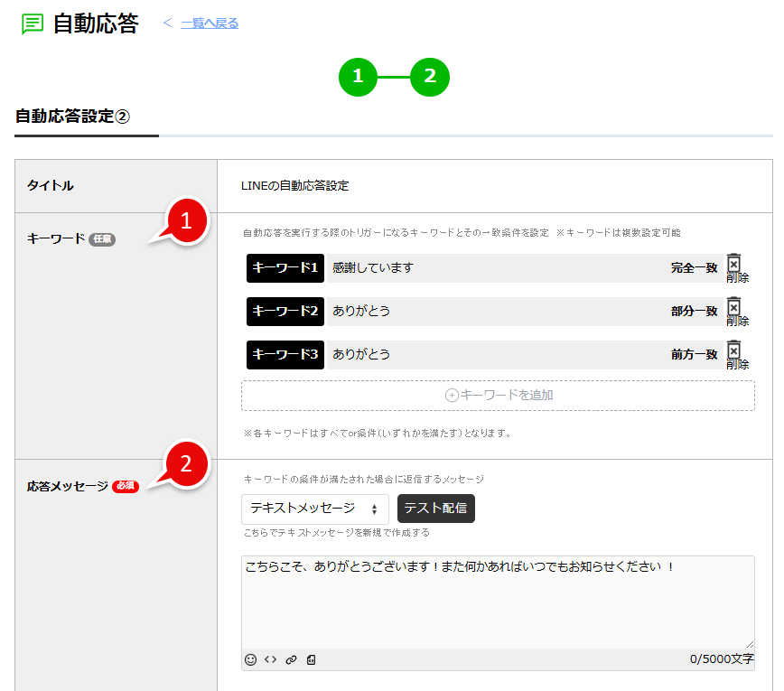
Task: Select step 2 in the progress indicator
Action: coord(429,78)
